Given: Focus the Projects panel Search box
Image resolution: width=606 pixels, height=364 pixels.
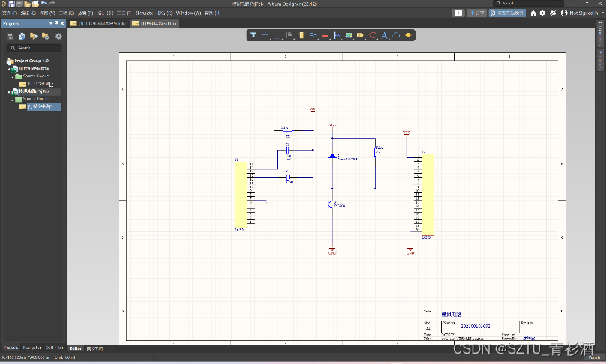Looking at the screenshot, I should tap(34, 48).
